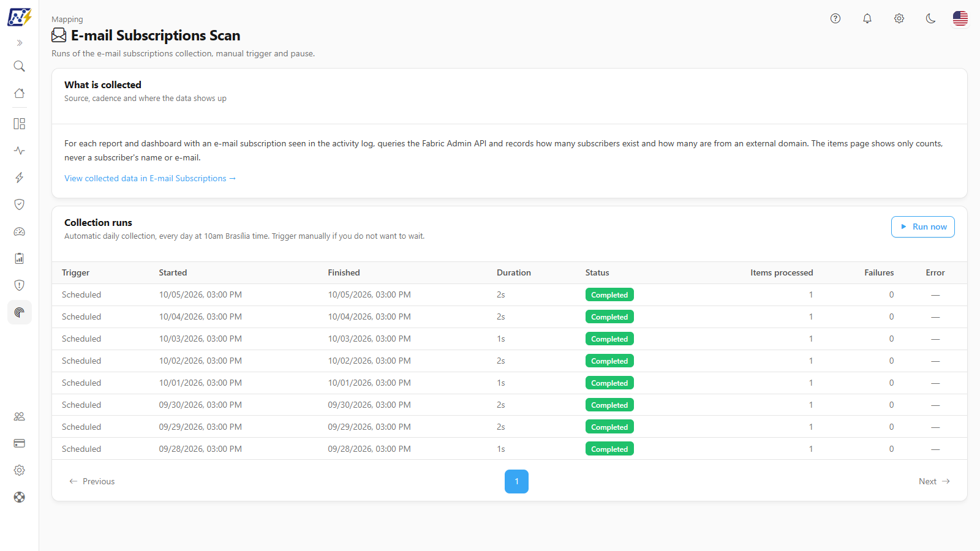
Task: Click Started cell 10/04/2026, 03:00 PM
Action: click(200, 317)
